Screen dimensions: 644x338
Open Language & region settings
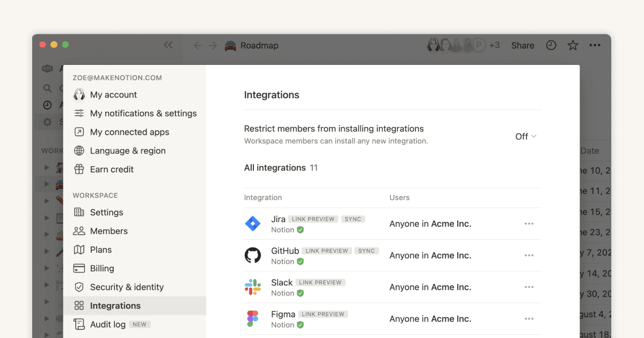click(x=128, y=151)
